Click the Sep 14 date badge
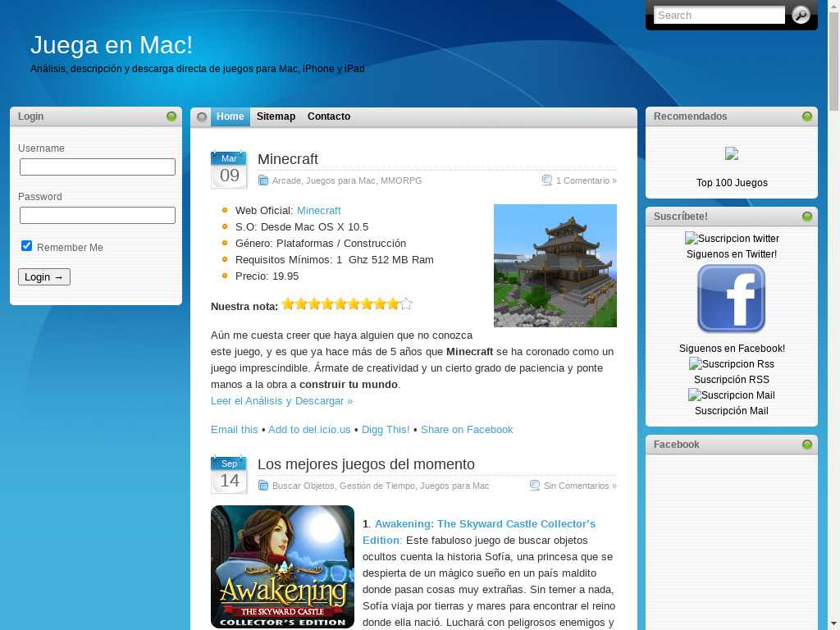The image size is (840, 630). pos(230,475)
